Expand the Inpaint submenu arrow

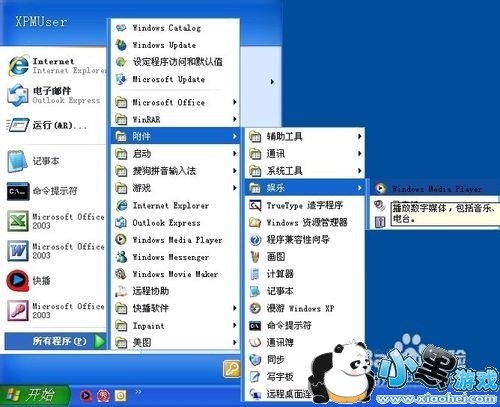tap(235, 325)
